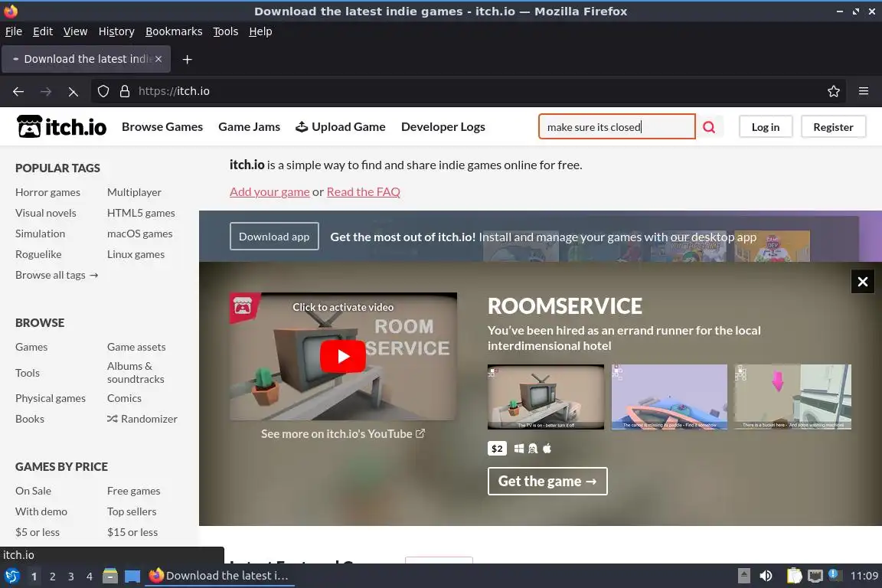Open Developer Logs
The width and height of the screenshot is (882, 588).
(x=443, y=126)
